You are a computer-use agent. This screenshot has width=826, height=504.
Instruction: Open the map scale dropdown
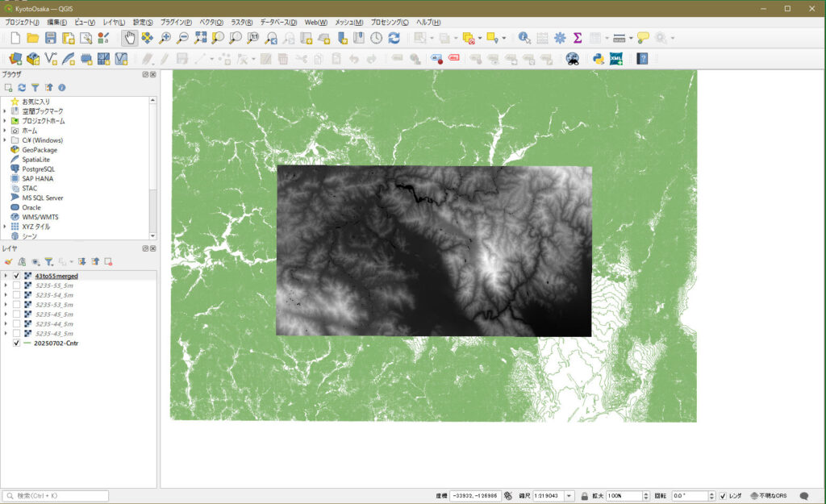point(569,496)
